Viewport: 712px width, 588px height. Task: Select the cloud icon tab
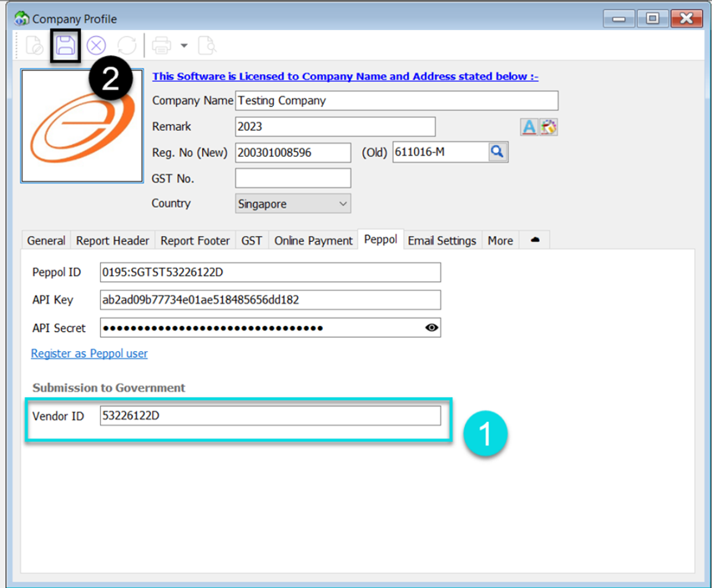(x=535, y=240)
